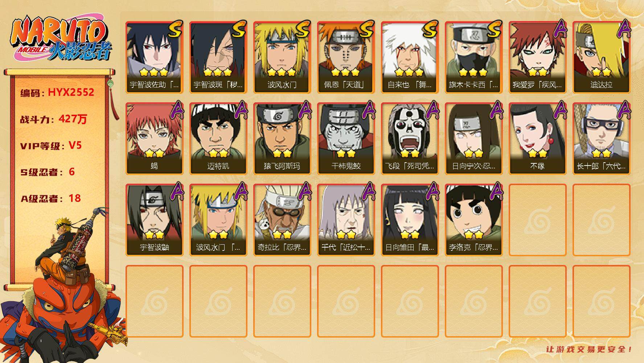Click the 奇拉比 ninja card
The width and height of the screenshot is (644, 363).
tap(282, 220)
